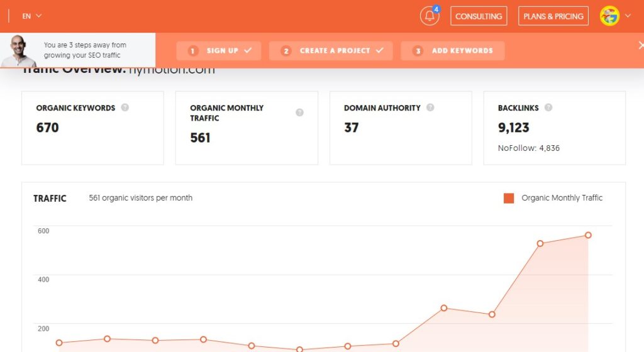The image size is (644, 352).
Task: Click the Organic Monthly Traffic legend label
Action: tap(562, 198)
